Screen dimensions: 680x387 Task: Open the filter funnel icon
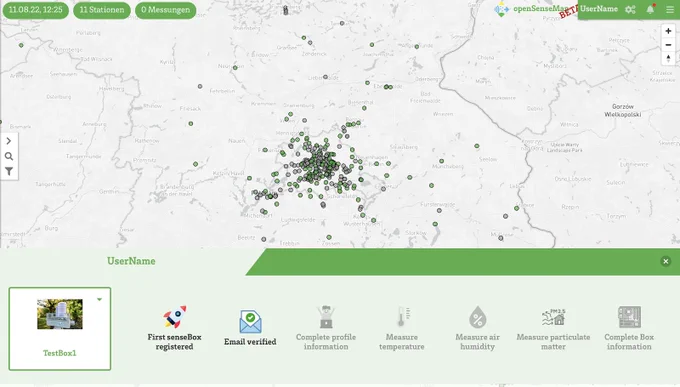(9, 171)
